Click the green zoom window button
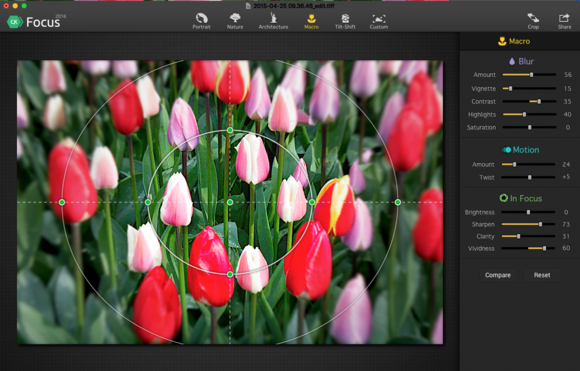Screen dimensions: 580x371 click(x=24, y=6)
